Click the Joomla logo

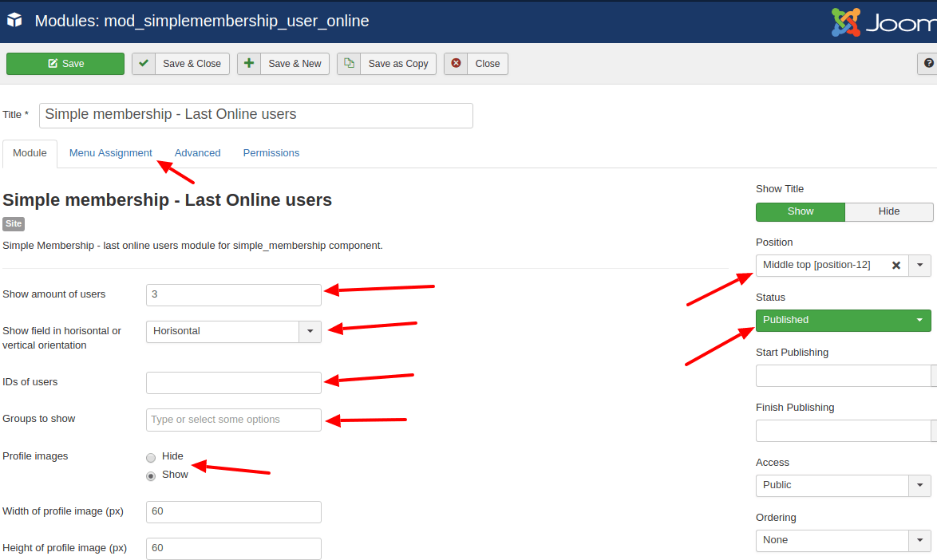[884, 22]
